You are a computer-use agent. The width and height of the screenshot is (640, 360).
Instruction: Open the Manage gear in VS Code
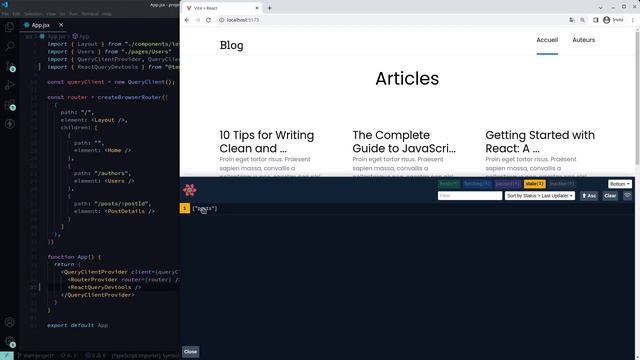[x=9, y=341]
